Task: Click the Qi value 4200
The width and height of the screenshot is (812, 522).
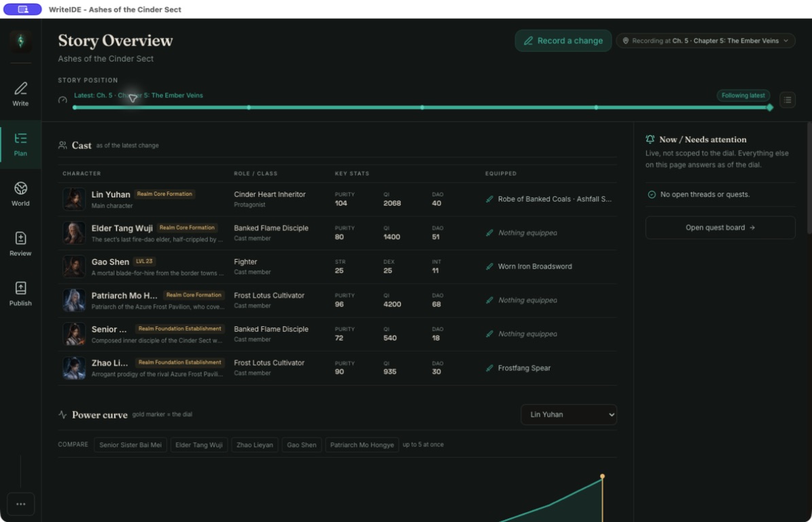Action: (392, 304)
